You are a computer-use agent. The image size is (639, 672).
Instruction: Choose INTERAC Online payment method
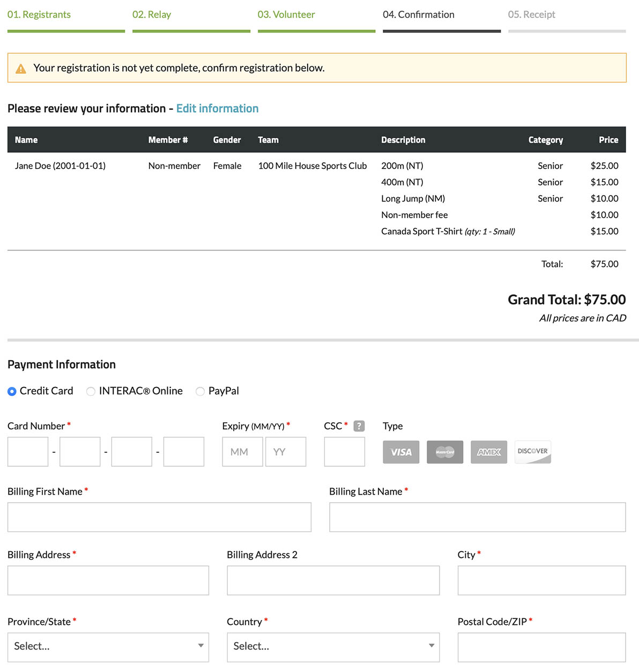pos(91,392)
